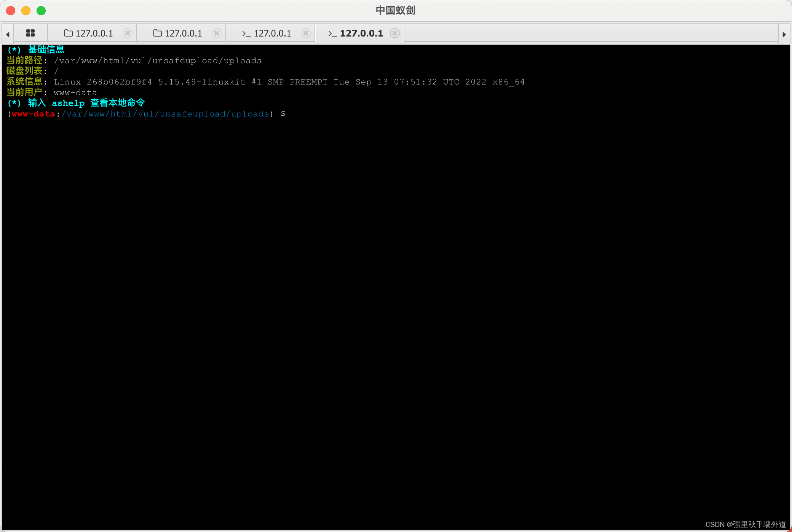Image resolution: width=792 pixels, height=532 pixels.
Task: Click the blue prompt path text
Action: pos(165,114)
